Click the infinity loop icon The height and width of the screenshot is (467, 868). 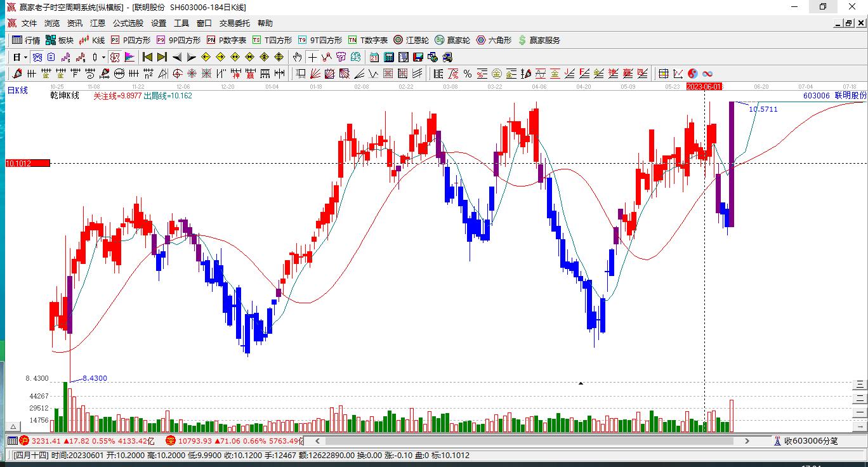(707, 74)
